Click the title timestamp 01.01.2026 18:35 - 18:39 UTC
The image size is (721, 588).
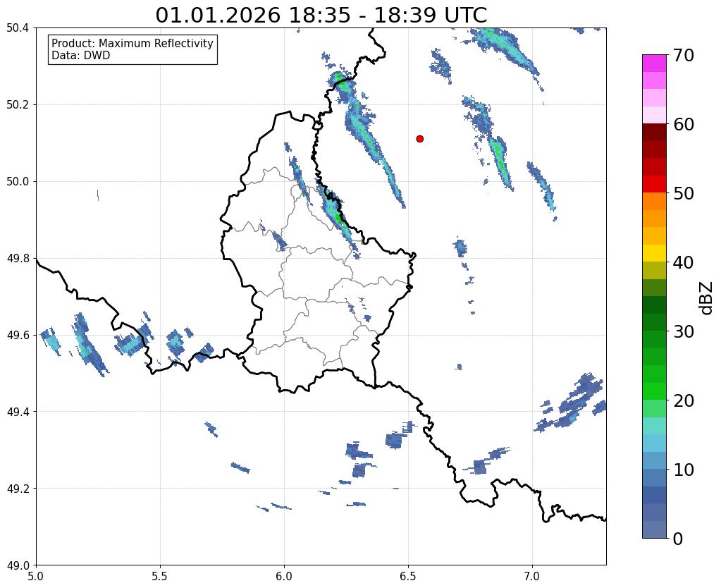(321, 15)
